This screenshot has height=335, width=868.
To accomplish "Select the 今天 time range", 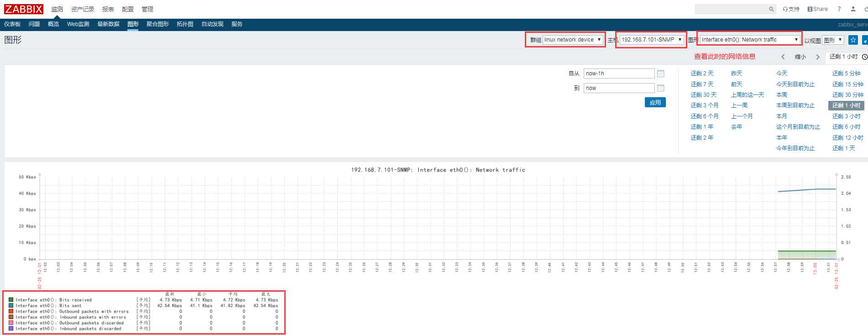I will click(782, 73).
